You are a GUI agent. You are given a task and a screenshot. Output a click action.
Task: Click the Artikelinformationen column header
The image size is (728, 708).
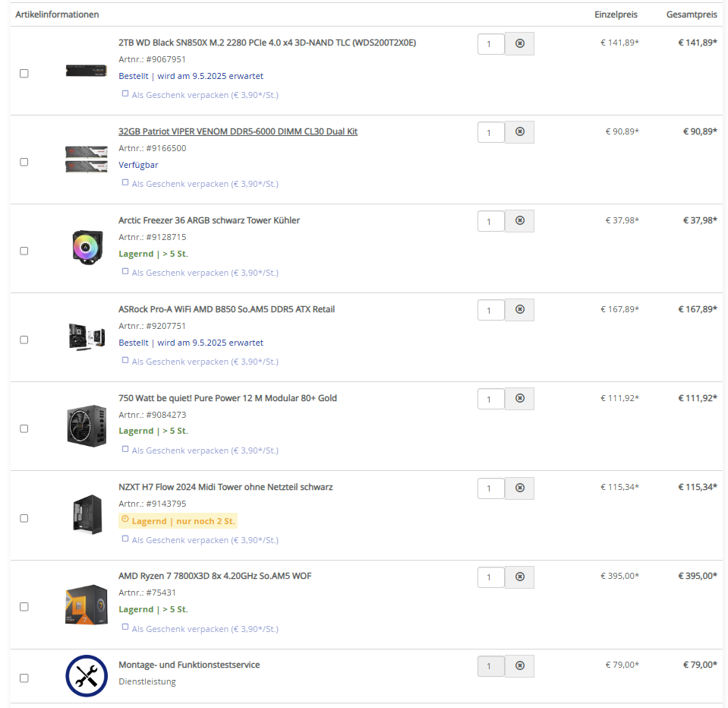[57, 14]
